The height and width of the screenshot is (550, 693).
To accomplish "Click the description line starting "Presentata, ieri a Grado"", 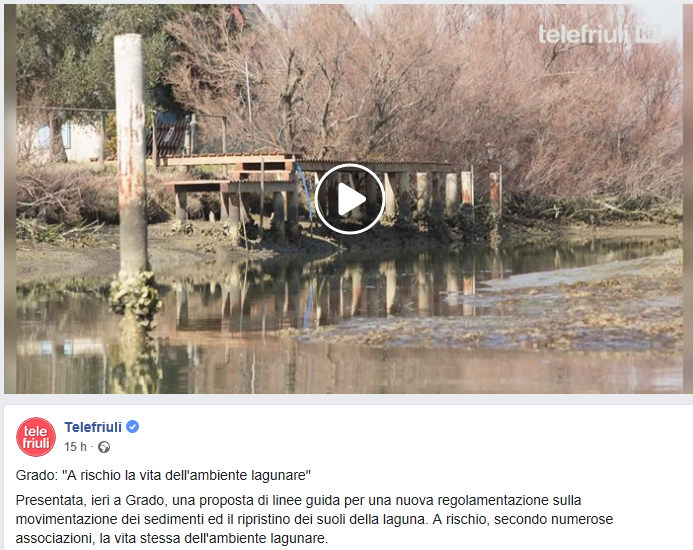I will [x=298, y=500].
